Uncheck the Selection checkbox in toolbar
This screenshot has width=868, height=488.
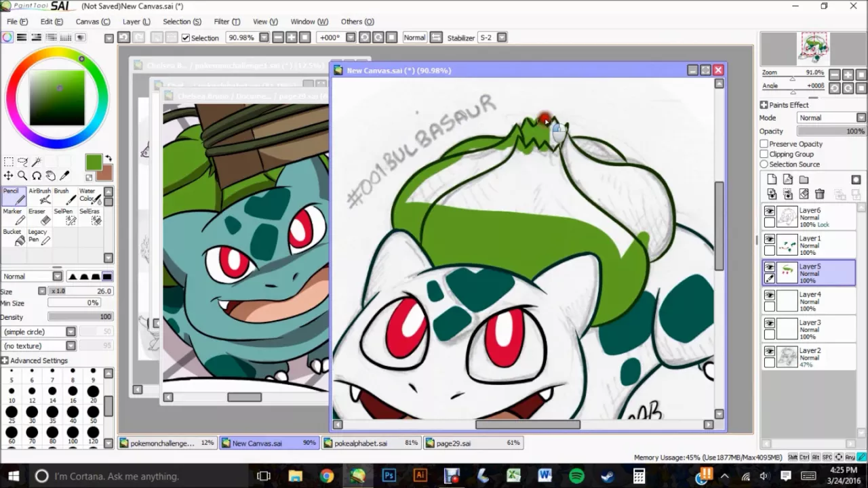[186, 38]
